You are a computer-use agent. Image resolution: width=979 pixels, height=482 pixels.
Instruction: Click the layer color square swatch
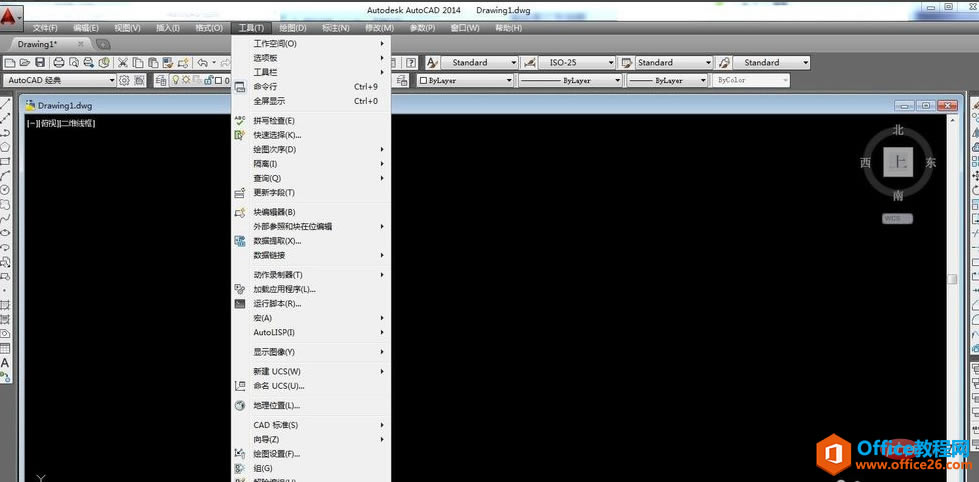tap(219, 80)
